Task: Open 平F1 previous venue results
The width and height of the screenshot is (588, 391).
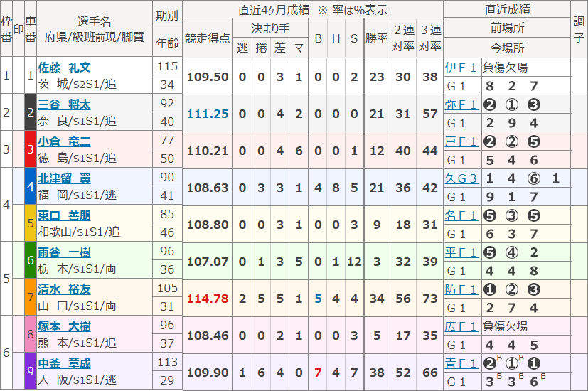Action: (461, 252)
